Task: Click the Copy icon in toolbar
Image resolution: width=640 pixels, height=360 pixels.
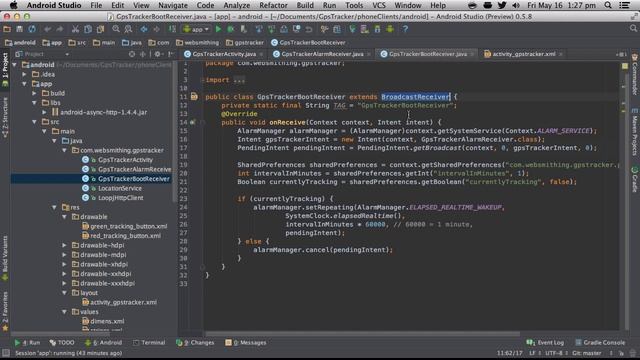Action: tap(88, 29)
